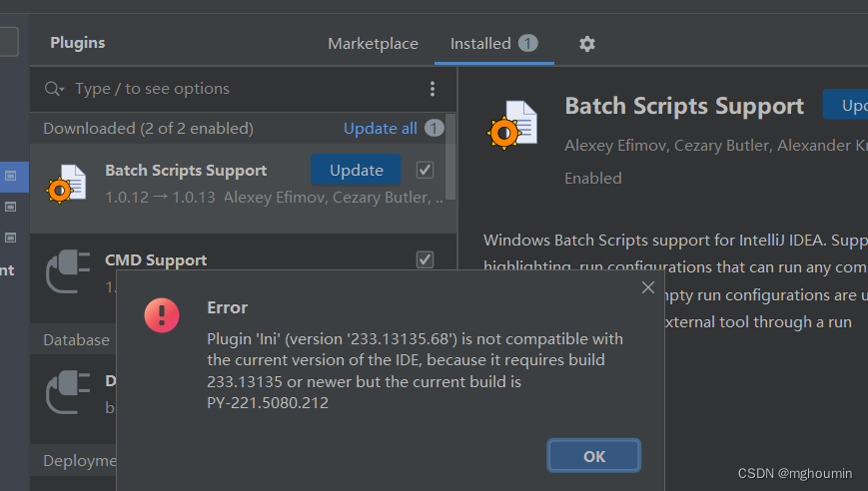
Task: Select the Installed tab
Action: [x=493, y=44]
